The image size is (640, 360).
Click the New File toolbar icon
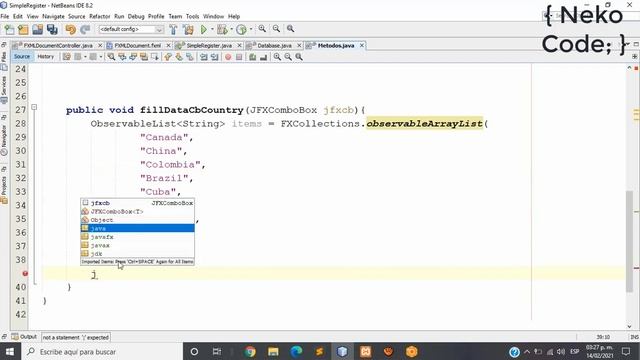click(9, 29)
